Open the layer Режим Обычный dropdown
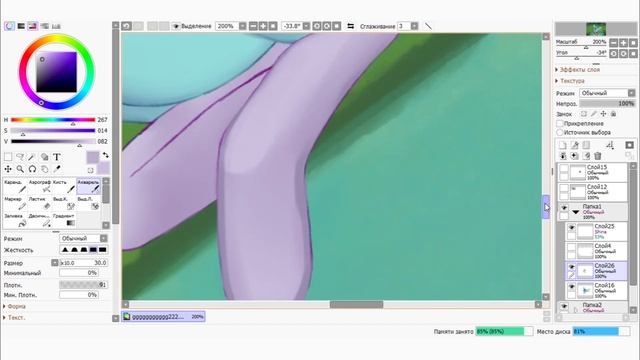 (607, 93)
